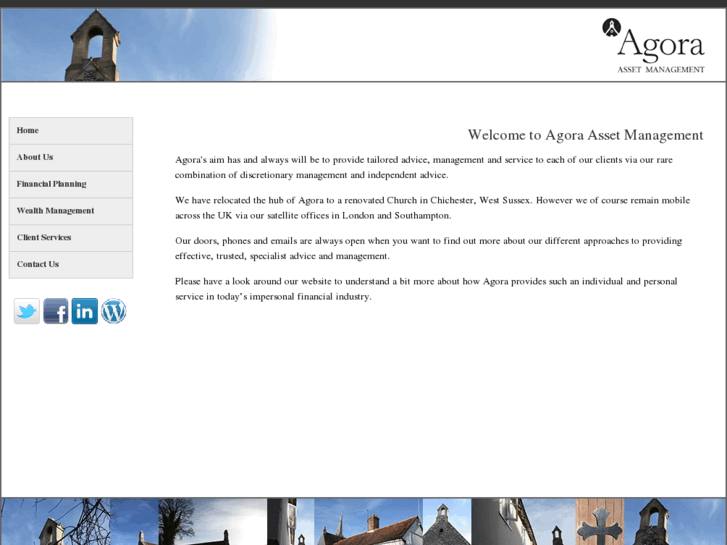Click the paragraph starting 'Our doors, phones'
The height and width of the screenshot is (545, 727).
428,248
